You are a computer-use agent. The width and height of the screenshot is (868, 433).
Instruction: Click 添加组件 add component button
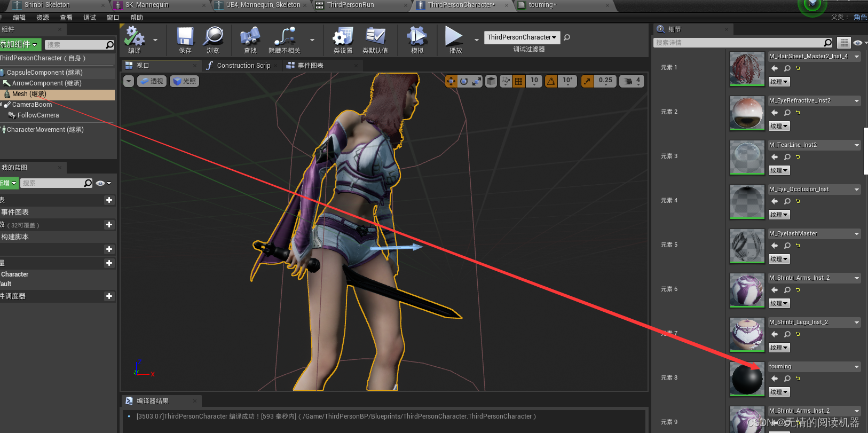tap(19, 44)
